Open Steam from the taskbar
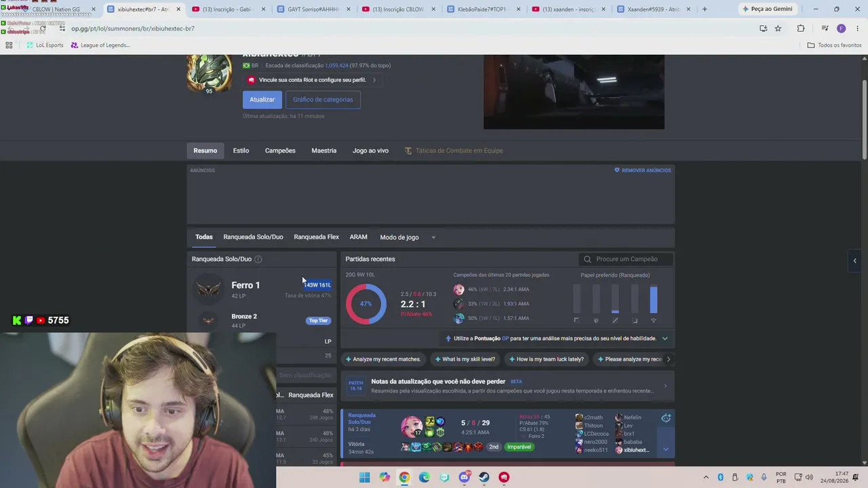 pos(484,477)
